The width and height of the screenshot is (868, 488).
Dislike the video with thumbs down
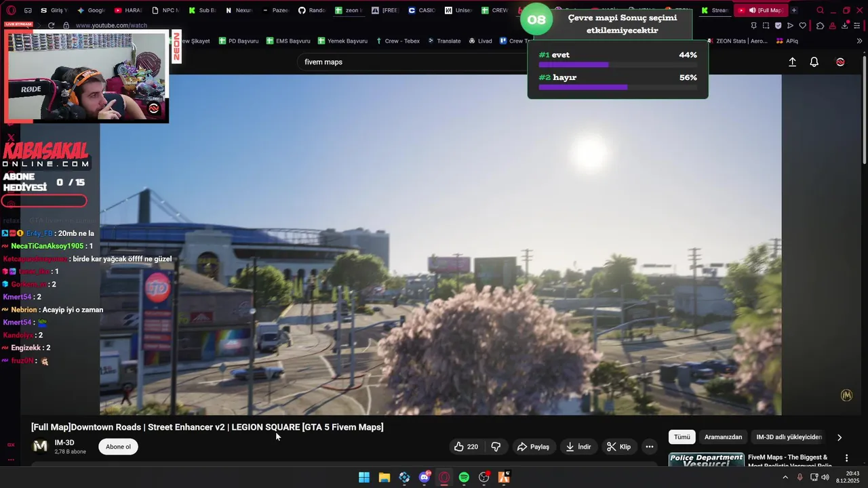click(x=496, y=447)
